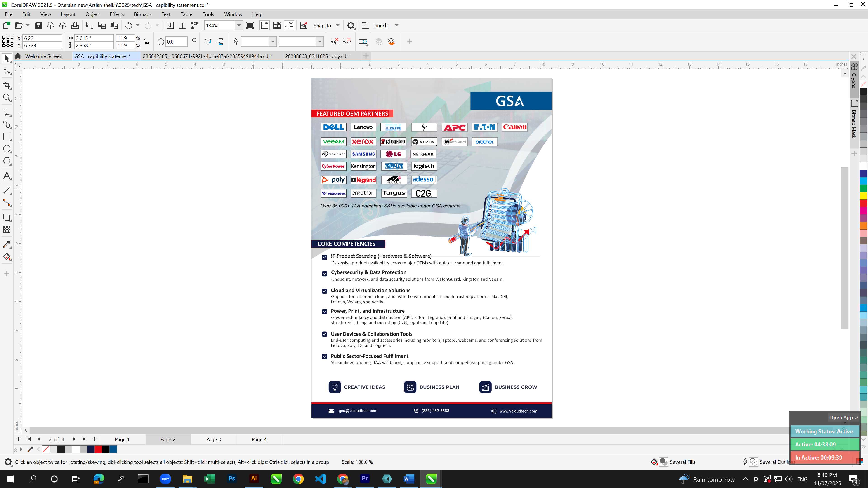Toggle Show grid button
This screenshot has width=868, height=488.
[x=277, y=25]
